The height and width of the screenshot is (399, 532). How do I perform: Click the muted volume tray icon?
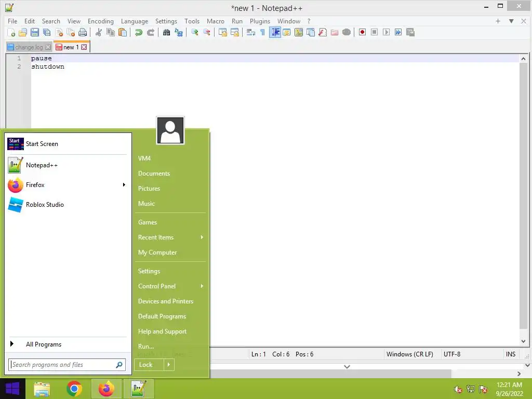458,389
